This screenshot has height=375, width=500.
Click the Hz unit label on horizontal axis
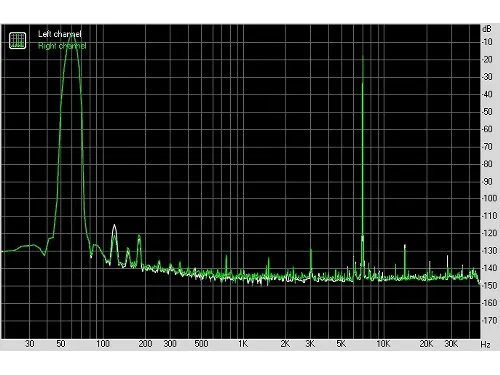coord(485,344)
